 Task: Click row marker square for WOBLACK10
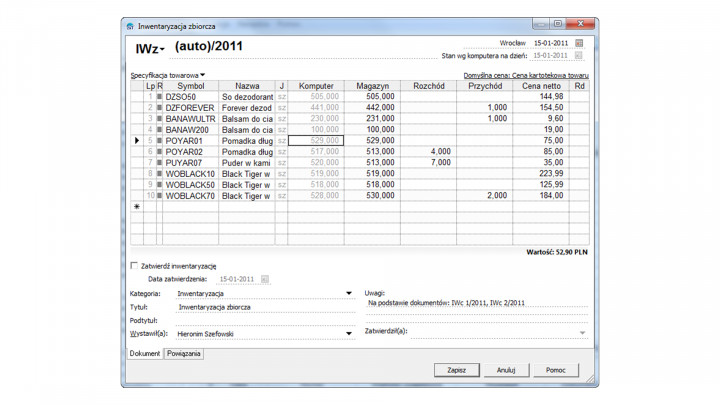click(159, 174)
